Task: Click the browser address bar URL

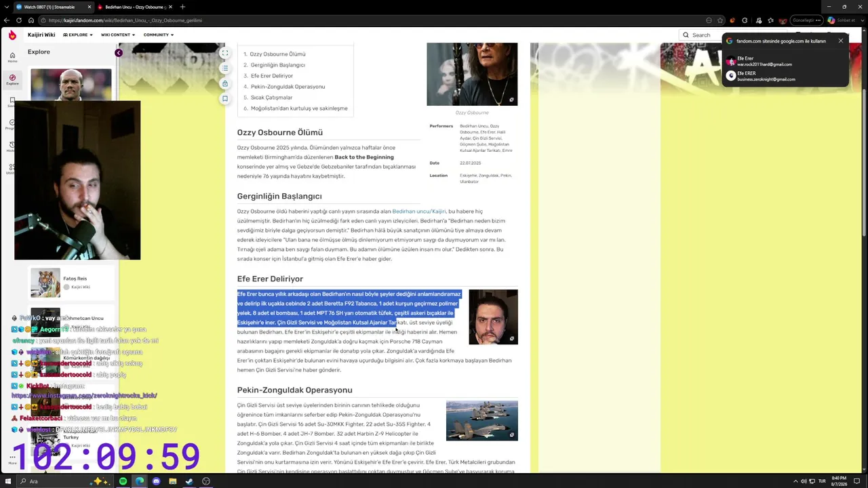Action: click(125, 20)
